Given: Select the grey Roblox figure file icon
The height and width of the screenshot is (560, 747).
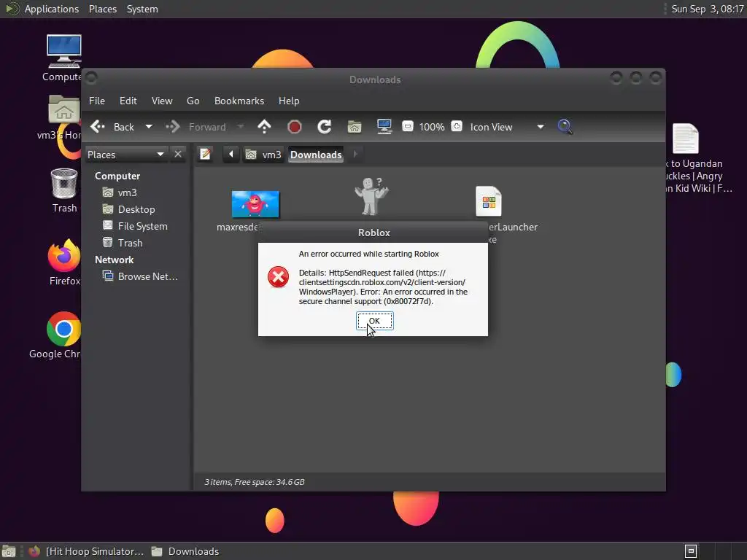Looking at the screenshot, I should click(x=371, y=196).
